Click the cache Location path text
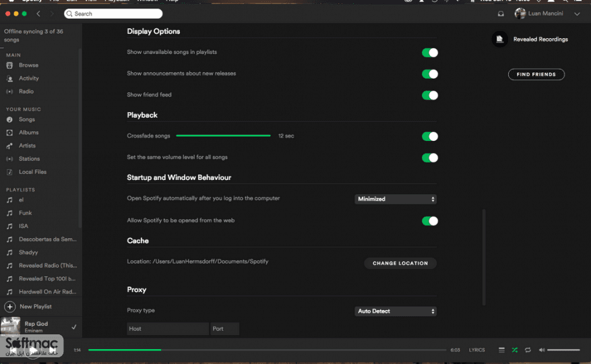 point(197,262)
